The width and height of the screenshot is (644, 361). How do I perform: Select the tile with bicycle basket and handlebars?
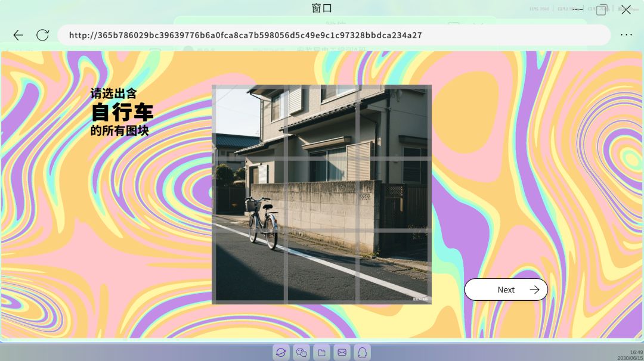(249, 195)
